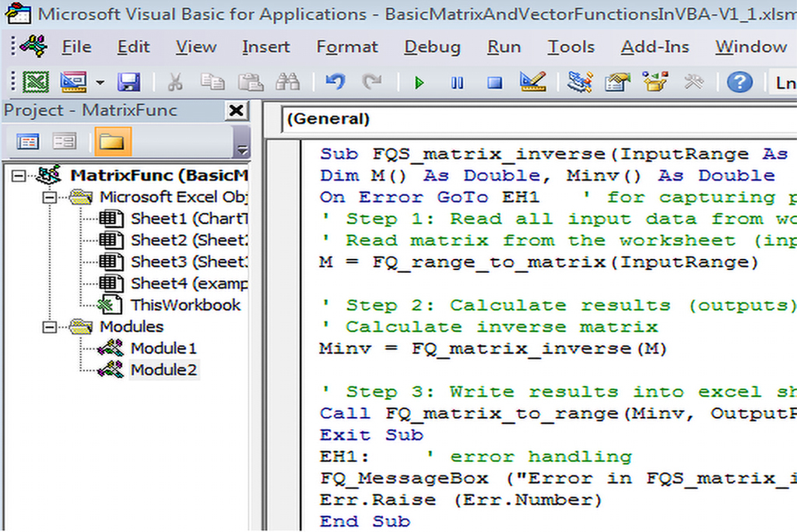The height and width of the screenshot is (532, 797).
Task: Open the Project Explorer icon
Action: 580,82
